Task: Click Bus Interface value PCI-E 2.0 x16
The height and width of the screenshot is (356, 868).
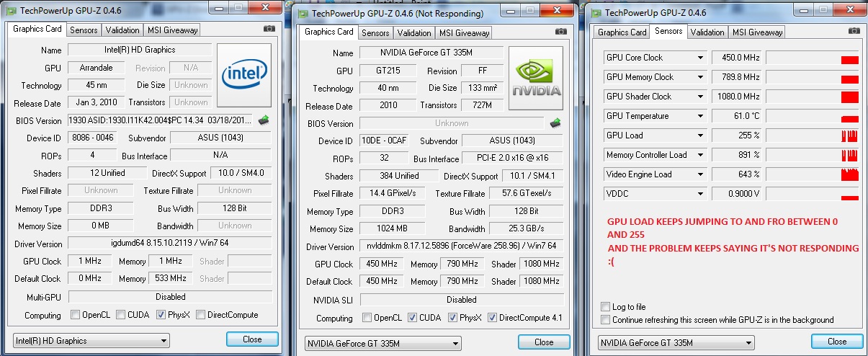Action: (x=513, y=159)
